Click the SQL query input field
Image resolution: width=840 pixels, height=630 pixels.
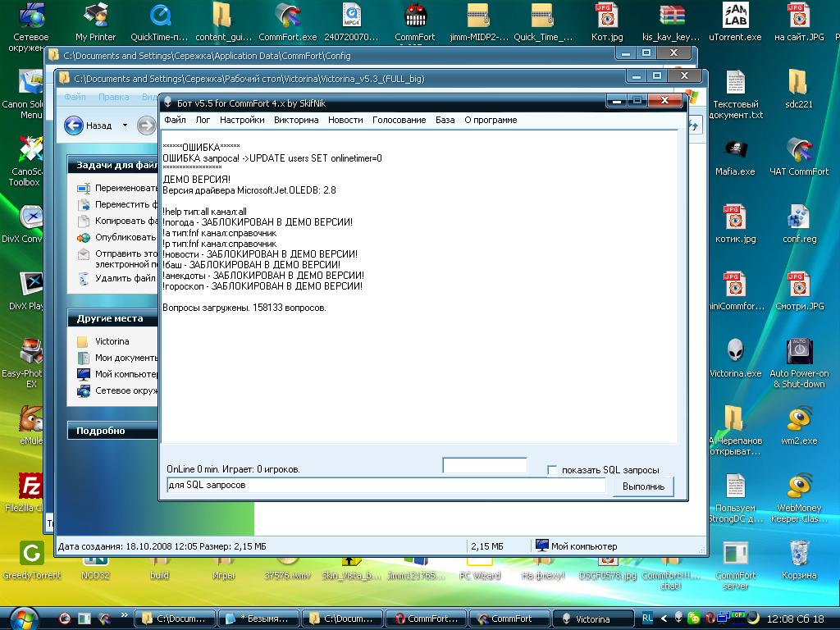tap(386, 486)
